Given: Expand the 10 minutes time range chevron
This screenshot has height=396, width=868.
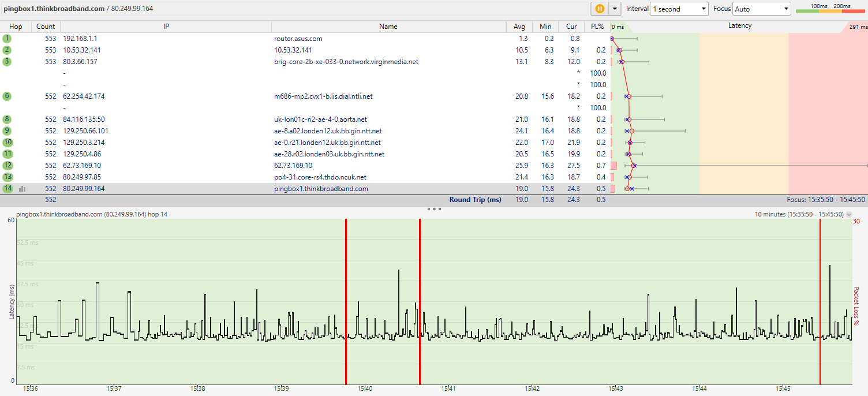Looking at the screenshot, I should (x=849, y=214).
